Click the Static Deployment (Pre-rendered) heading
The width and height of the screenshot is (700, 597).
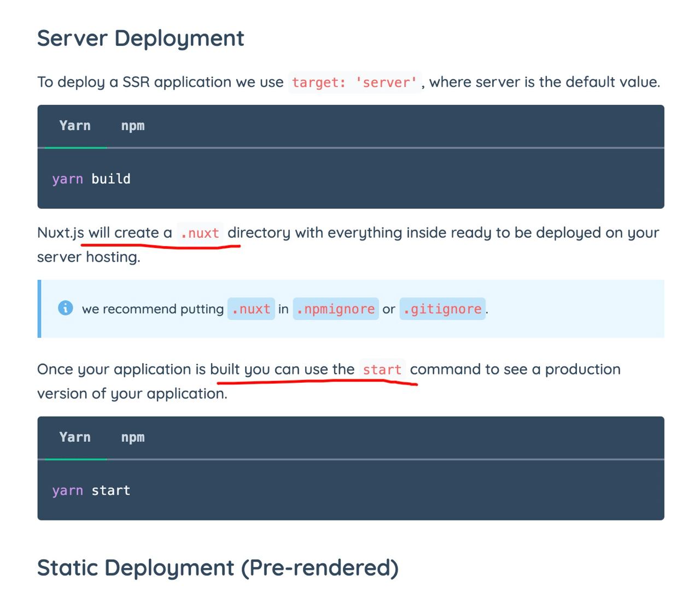(x=218, y=568)
